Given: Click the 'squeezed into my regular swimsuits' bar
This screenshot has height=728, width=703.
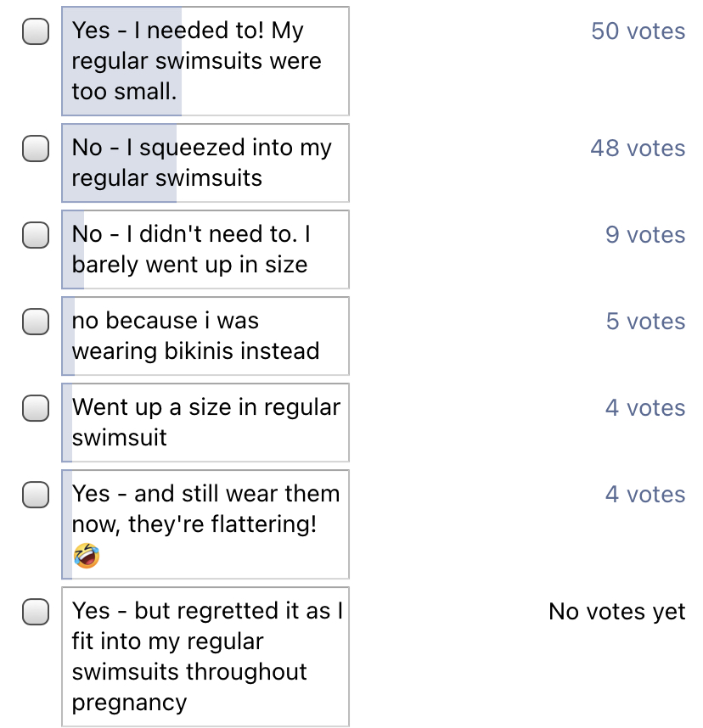Looking at the screenshot, I should pos(205,163).
